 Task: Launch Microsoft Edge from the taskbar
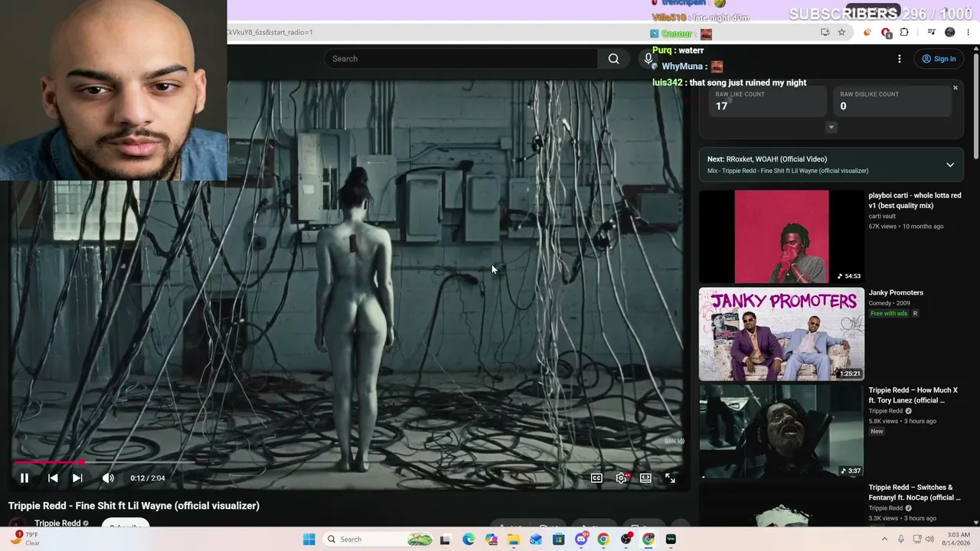click(468, 540)
